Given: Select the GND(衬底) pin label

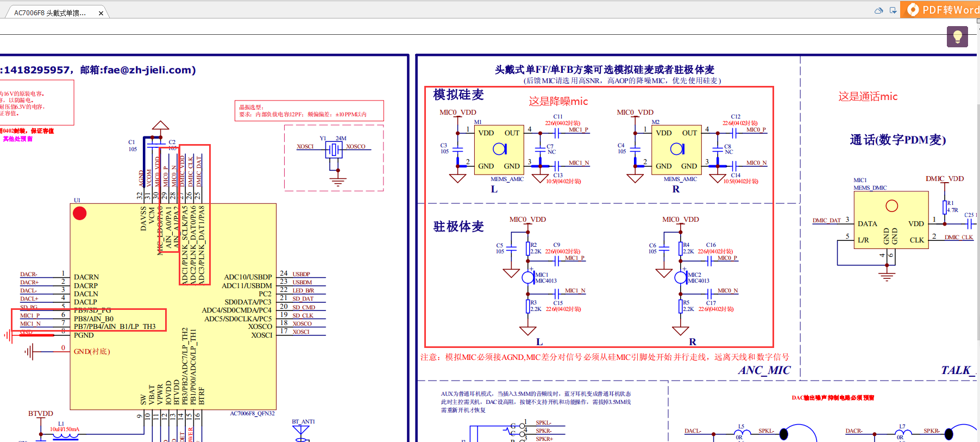Looking at the screenshot, I should point(92,352).
